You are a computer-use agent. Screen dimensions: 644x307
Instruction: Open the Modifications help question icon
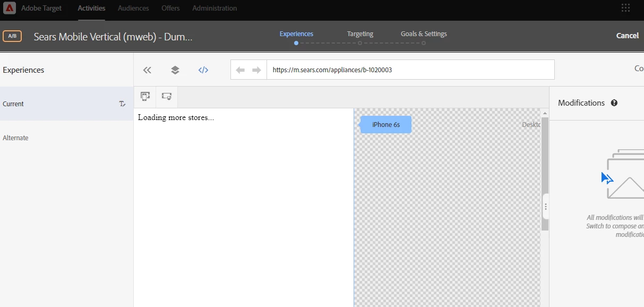[614, 103]
